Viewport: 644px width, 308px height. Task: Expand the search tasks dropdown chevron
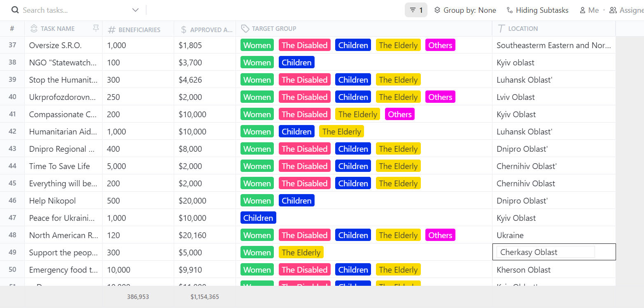point(135,10)
